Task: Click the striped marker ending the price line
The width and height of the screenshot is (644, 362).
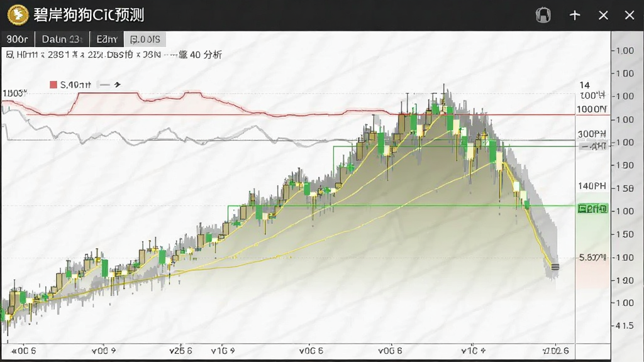Action: [x=555, y=267]
